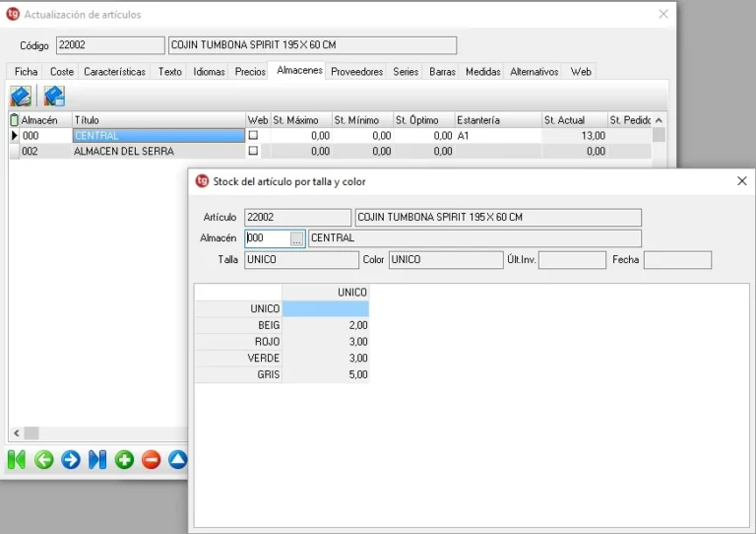
Task: Open the Proveedores tab
Action: [356, 71]
